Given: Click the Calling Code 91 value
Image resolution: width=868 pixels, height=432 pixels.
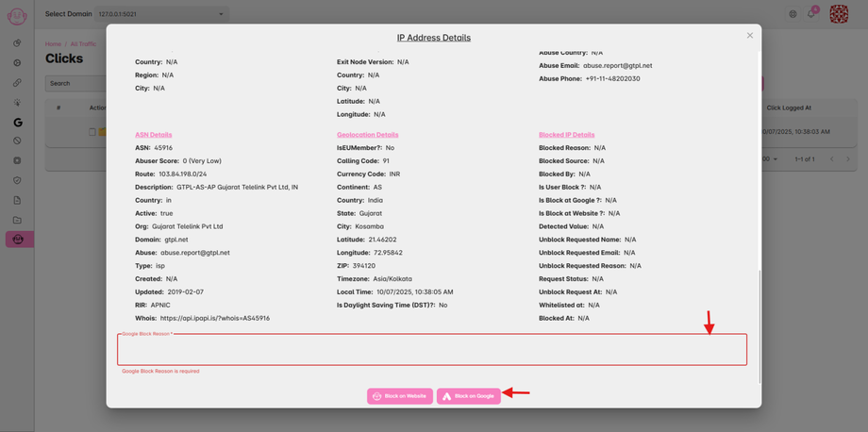Looking at the screenshot, I should coord(387,161).
